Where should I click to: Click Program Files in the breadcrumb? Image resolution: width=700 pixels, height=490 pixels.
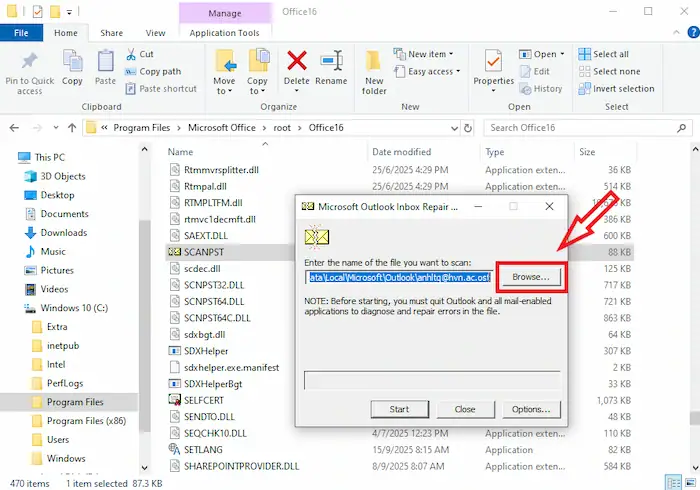click(x=142, y=128)
